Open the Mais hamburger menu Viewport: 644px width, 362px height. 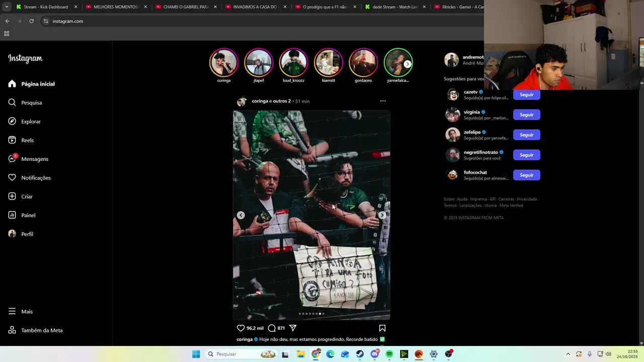point(21,311)
